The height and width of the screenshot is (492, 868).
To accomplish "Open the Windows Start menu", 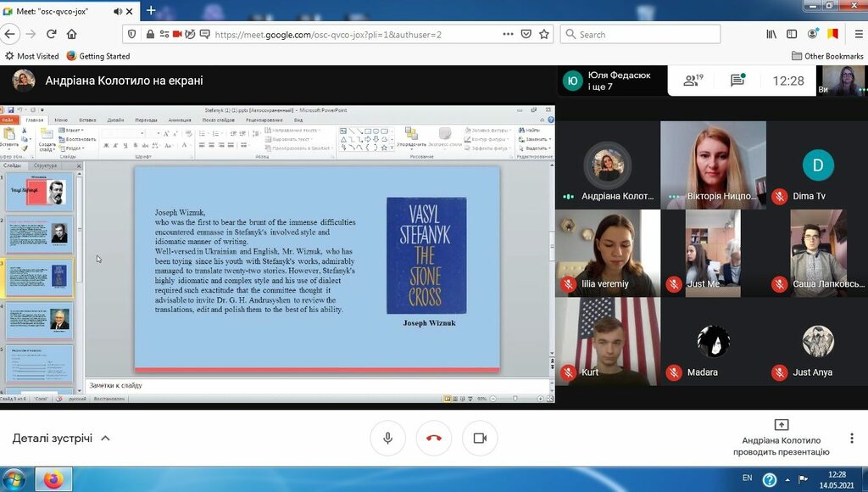I will pyautogui.click(x=14, y=479).
